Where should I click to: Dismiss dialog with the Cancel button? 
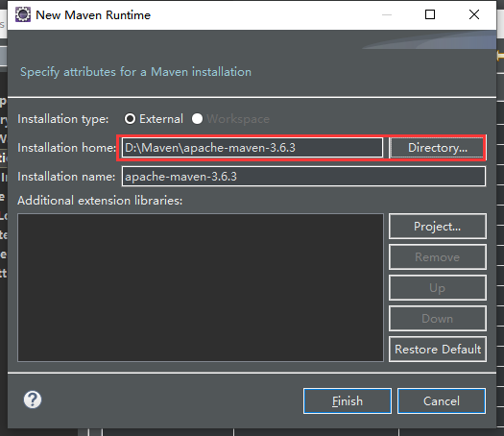(442, 401)
